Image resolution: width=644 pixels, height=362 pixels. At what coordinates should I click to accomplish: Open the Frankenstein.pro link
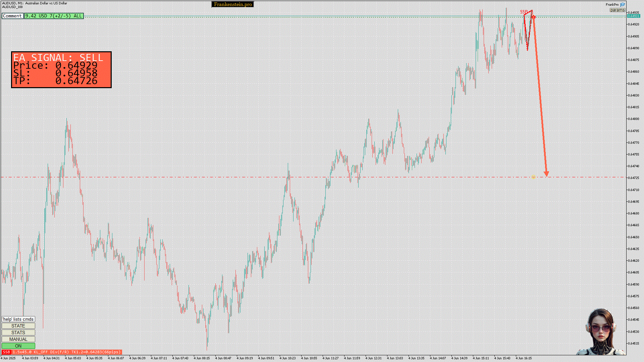[x=233, y=4]
